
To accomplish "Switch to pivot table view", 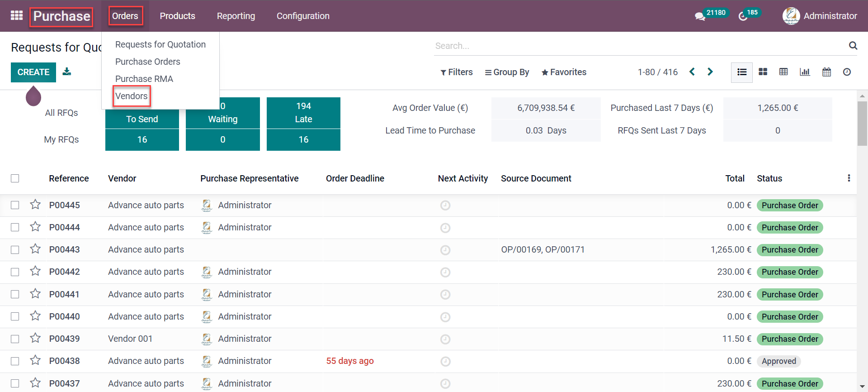I will [x=783, y=72].
